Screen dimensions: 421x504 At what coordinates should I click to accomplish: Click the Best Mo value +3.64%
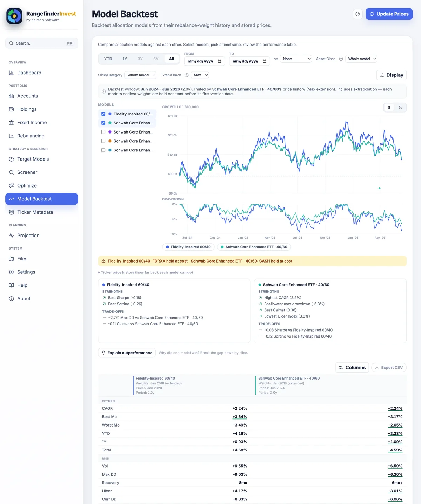[240, 417]
